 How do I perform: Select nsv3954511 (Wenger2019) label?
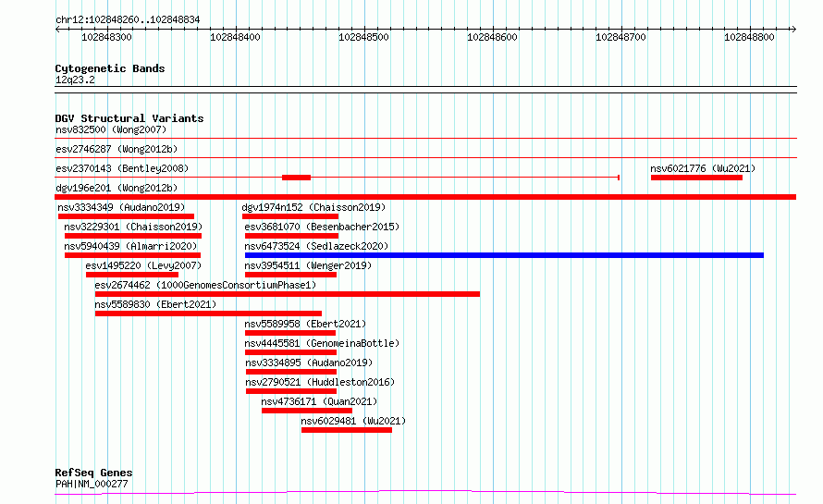click(x=308, y=265)
